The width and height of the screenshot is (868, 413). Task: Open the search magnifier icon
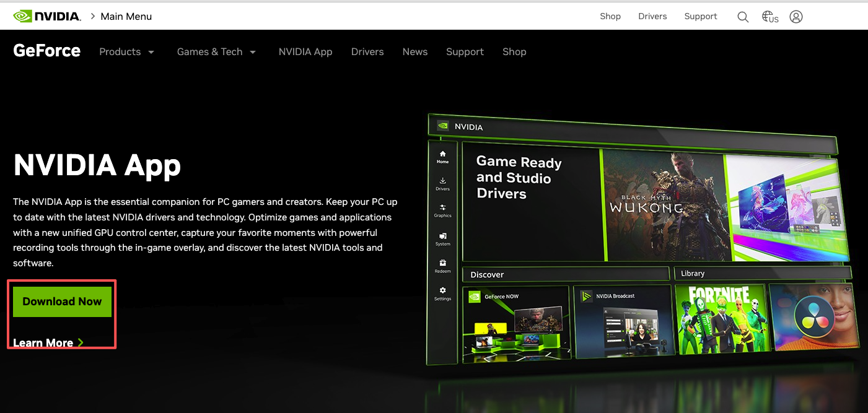(743, 17)
